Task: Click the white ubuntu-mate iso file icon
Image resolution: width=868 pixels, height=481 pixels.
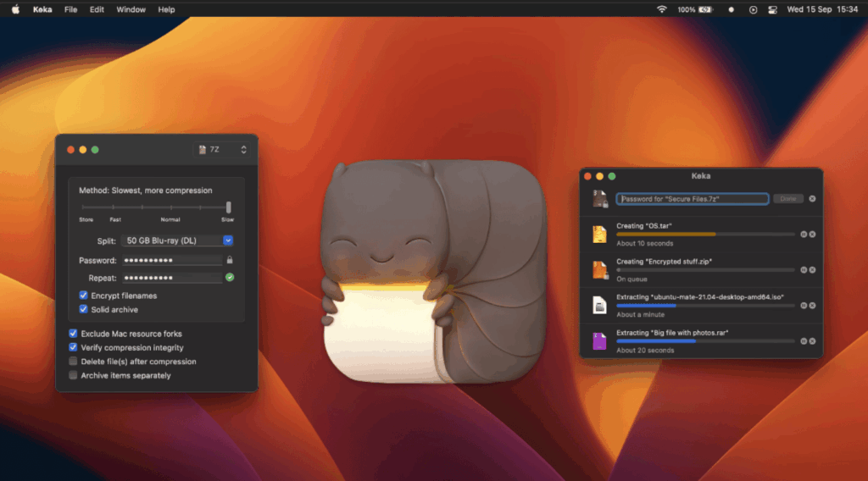Action: tap(599, 305)
